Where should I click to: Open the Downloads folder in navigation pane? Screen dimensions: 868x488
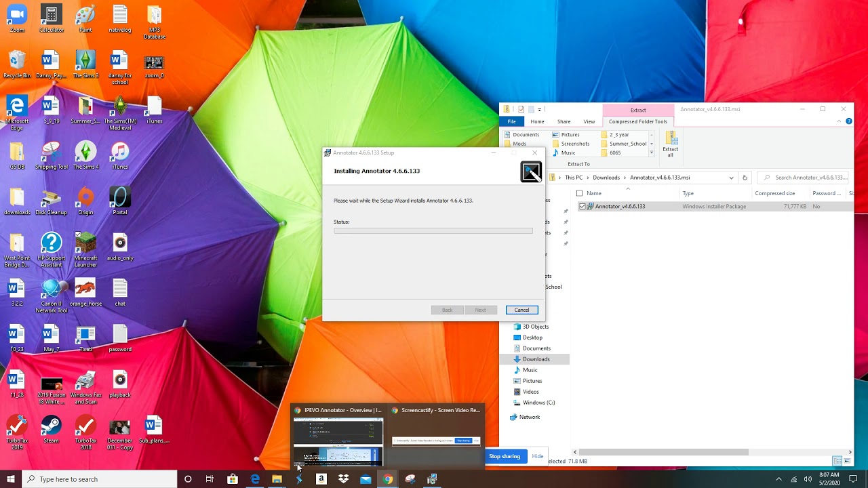point(536,359)
